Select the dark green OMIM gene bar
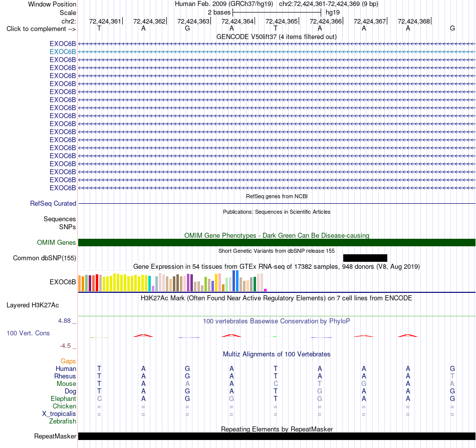Screen dimensions: 476x448 click(277, 242)
